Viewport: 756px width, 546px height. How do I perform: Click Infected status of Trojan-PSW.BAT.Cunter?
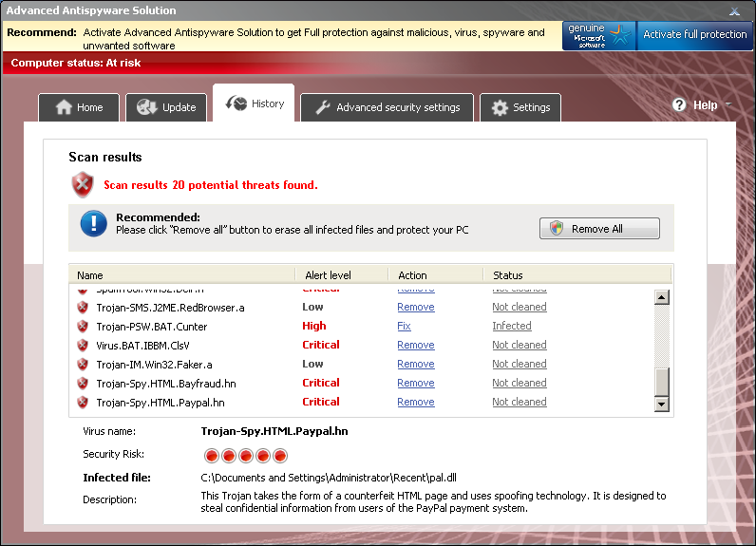tap(512, 326)
